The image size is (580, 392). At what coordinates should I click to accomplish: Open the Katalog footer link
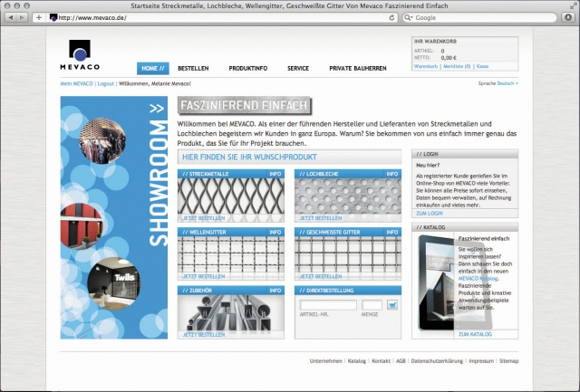[356, 361]
